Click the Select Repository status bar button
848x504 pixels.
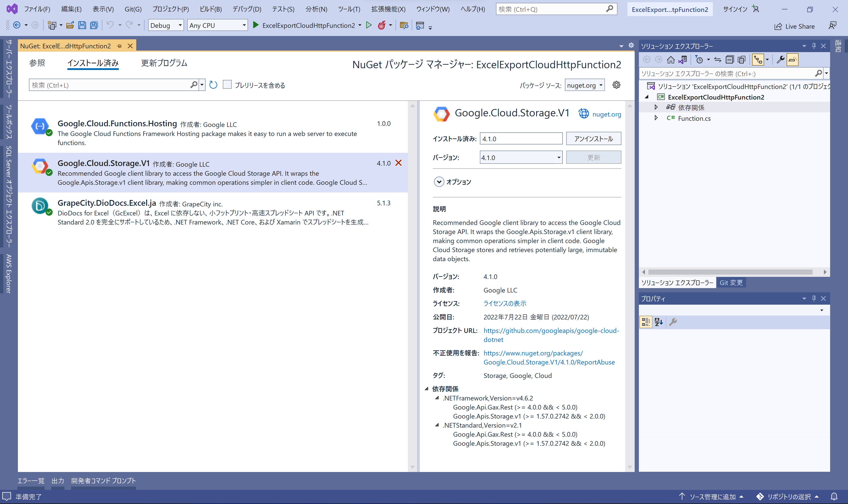point(787,496)
